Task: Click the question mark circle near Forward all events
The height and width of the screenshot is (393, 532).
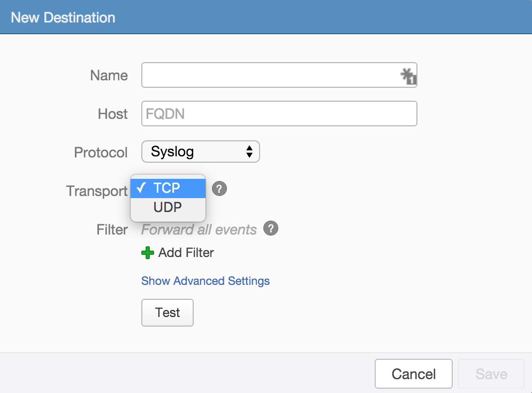Action: [x=271, y=228]
